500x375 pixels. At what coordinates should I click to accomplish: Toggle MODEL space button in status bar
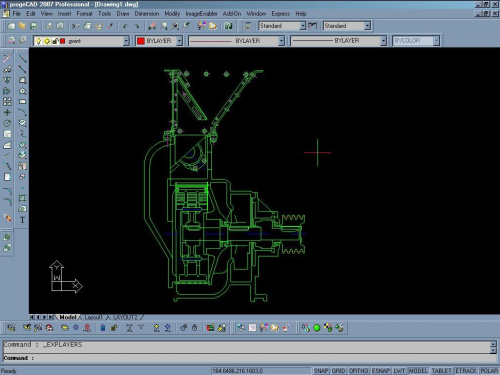418,371
